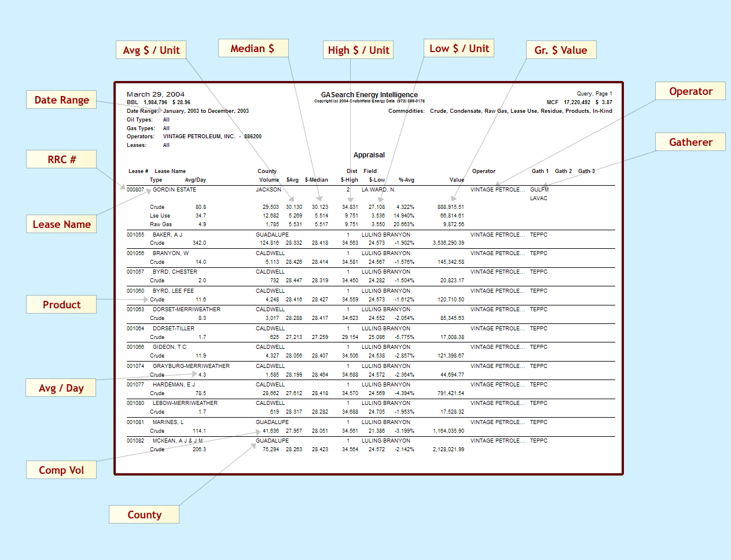Screen dimensions: 731x560
Task: Click the Gr. $ Value label box
Action: 561,50
